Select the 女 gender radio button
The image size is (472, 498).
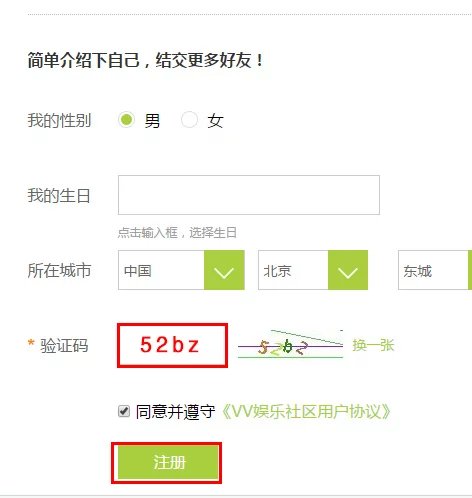tap(189, 120)
